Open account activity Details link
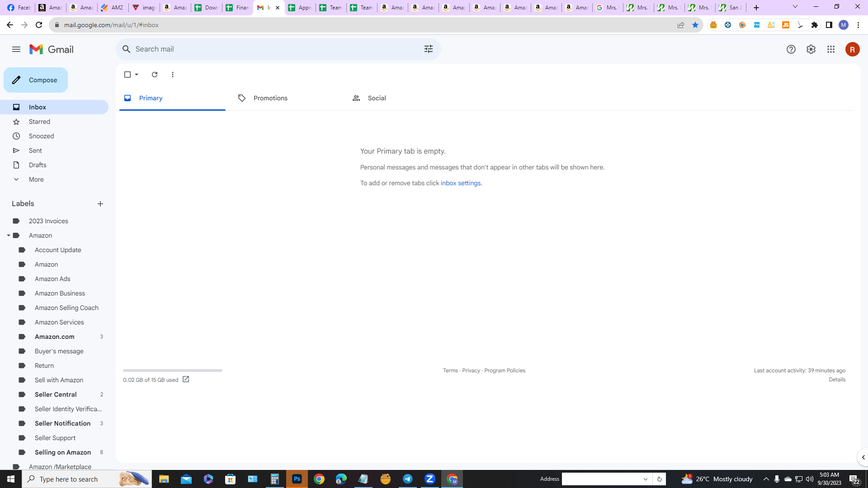868x488 pixels. tap(837, 380)
